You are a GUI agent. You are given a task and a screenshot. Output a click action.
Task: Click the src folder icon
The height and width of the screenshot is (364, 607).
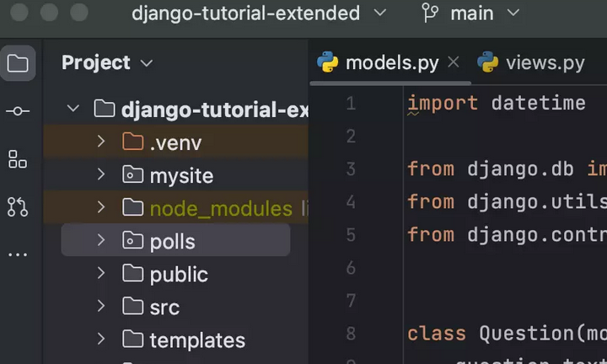[133, 306]
